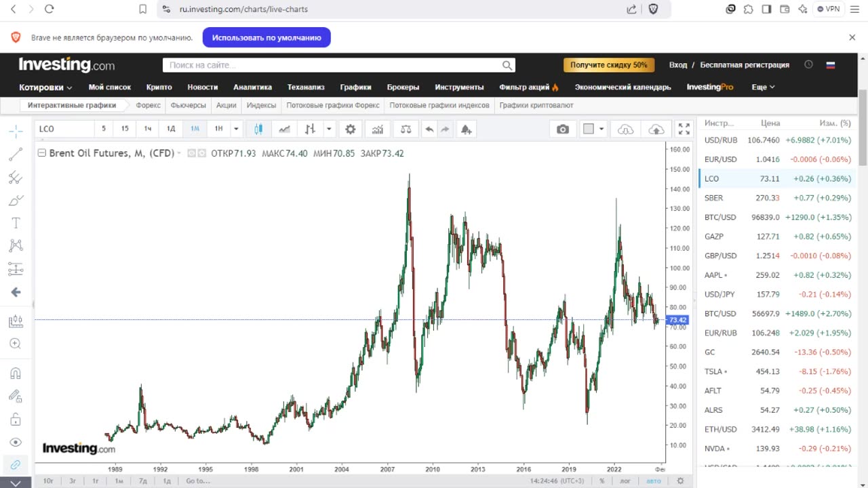Switch to the area chart style
This screenshot has height=488, width=868.
coord(285,129)
